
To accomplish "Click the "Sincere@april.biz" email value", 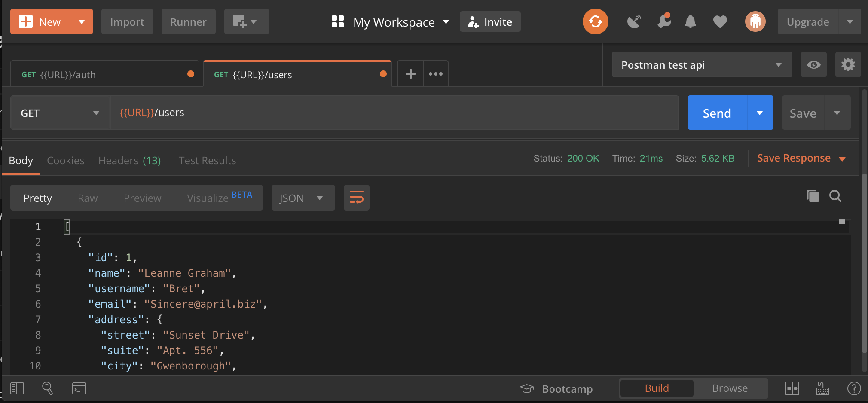I will pyautogui.click(x=203, y=304).
